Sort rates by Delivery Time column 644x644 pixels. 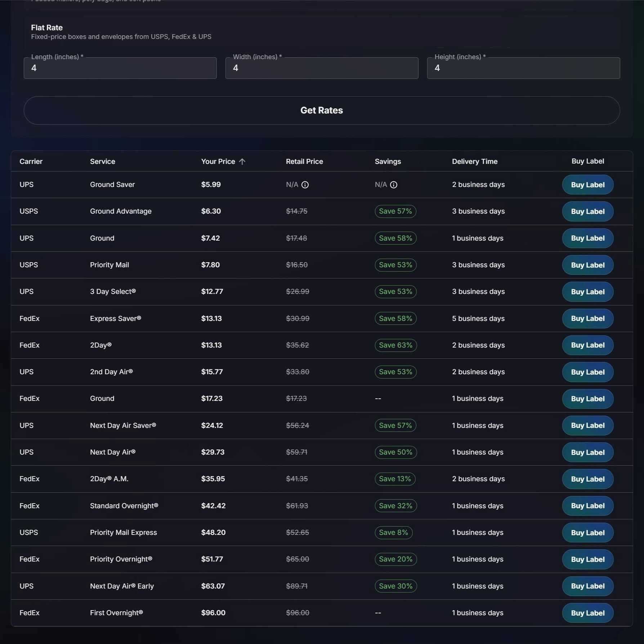pyautogui.click(x=475, y=161)
